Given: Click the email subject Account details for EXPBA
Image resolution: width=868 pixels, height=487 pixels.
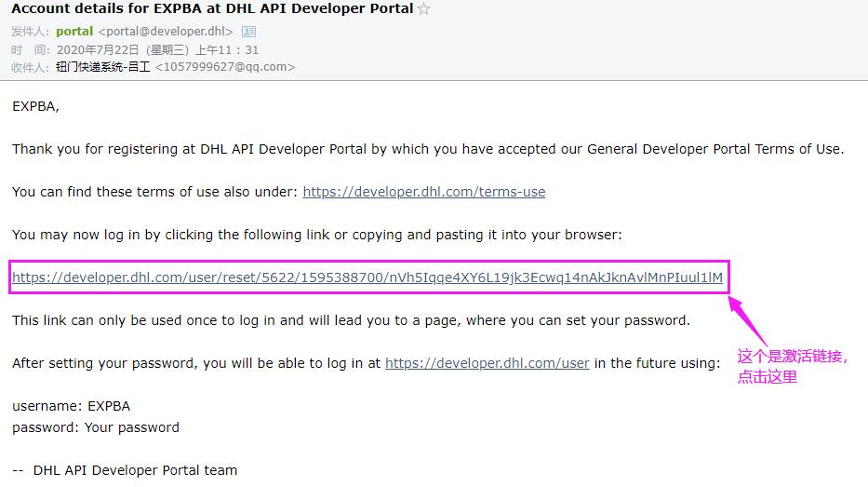Looking at the screenshot, I should pyautogui.click(x=212, y=9).
